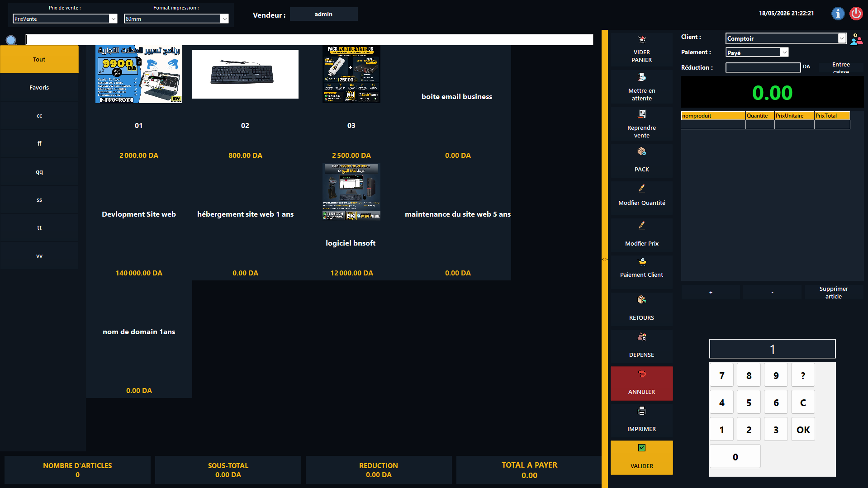Click Supprimer article button

834,292
